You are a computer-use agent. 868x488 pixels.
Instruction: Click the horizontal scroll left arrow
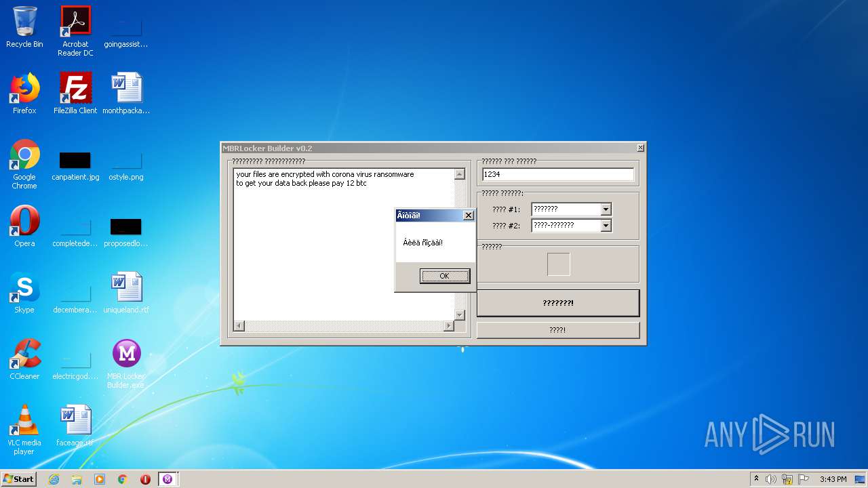pos(239,326)
